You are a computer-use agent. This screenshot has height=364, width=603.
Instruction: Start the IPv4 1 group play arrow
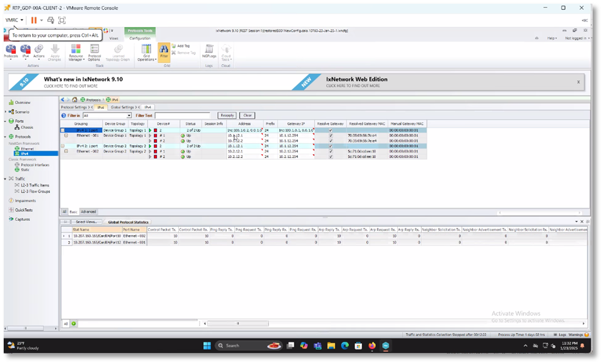pos(151,130)
